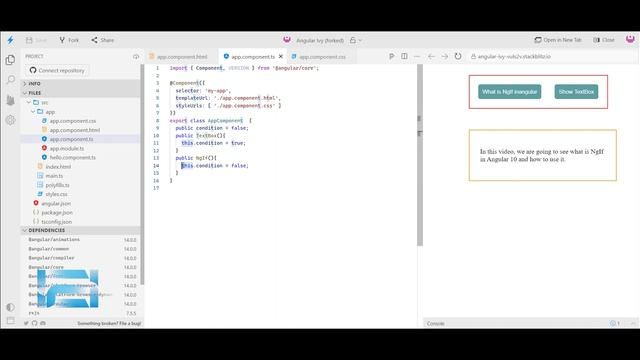This screenshot has height=360, width=640.
Task: Go back in the preview browser
Action: (x=431, y=56)
